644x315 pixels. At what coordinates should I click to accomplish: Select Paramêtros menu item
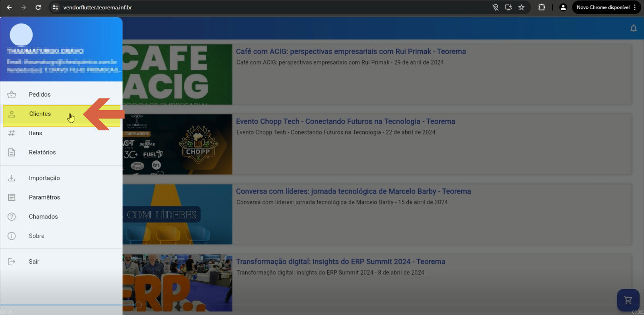62,197
